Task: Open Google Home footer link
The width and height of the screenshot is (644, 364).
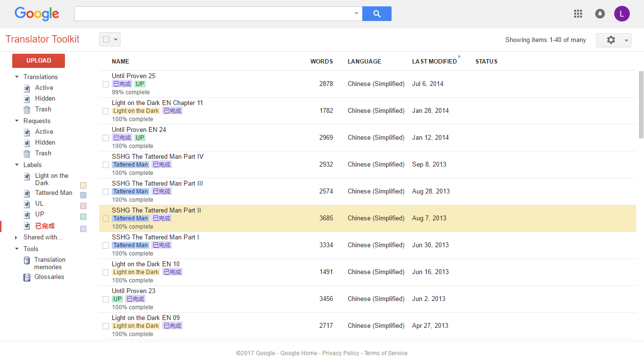Action: [x=298, y=353]
